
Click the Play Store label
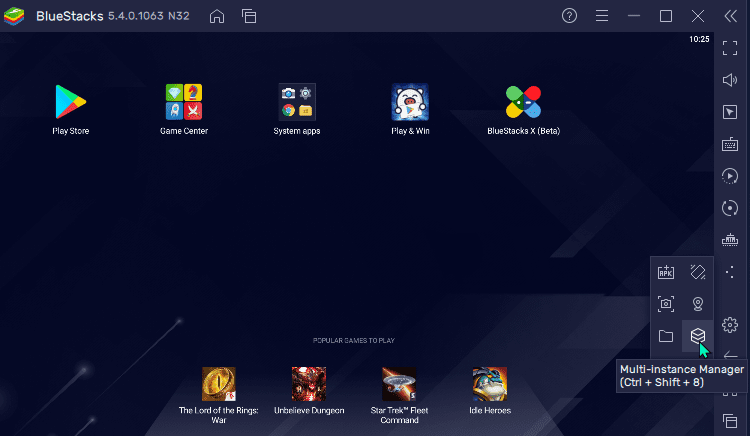(70, 131)
